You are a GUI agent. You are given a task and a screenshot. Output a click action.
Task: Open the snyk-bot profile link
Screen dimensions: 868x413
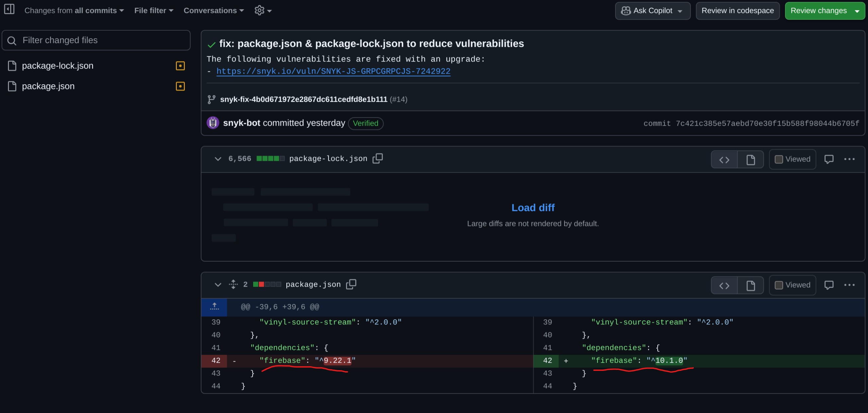(242, 123)
